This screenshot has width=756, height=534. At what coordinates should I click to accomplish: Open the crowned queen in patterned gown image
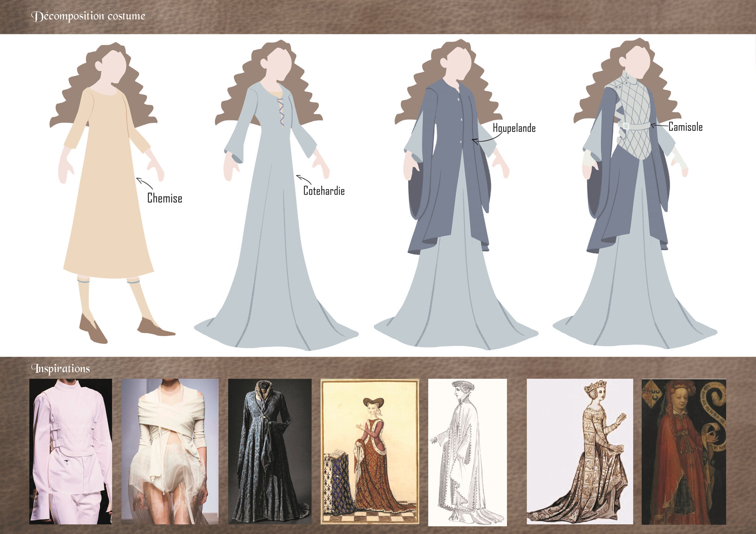coord(580,451)
